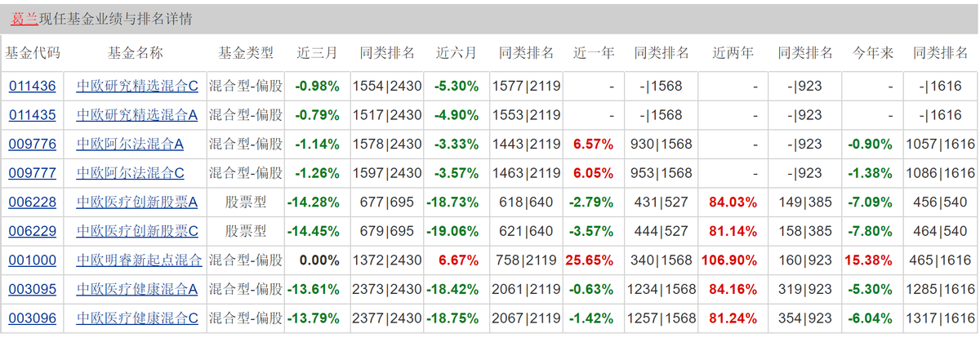Open fund code link 003095
Screen dimensions: 980x338
33,289
